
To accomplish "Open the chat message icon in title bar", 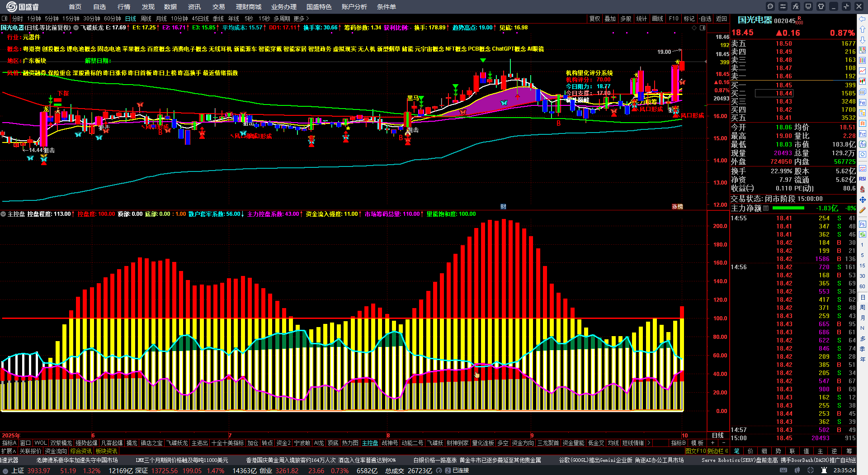I will pyautogui.click(x=770, y=6).
